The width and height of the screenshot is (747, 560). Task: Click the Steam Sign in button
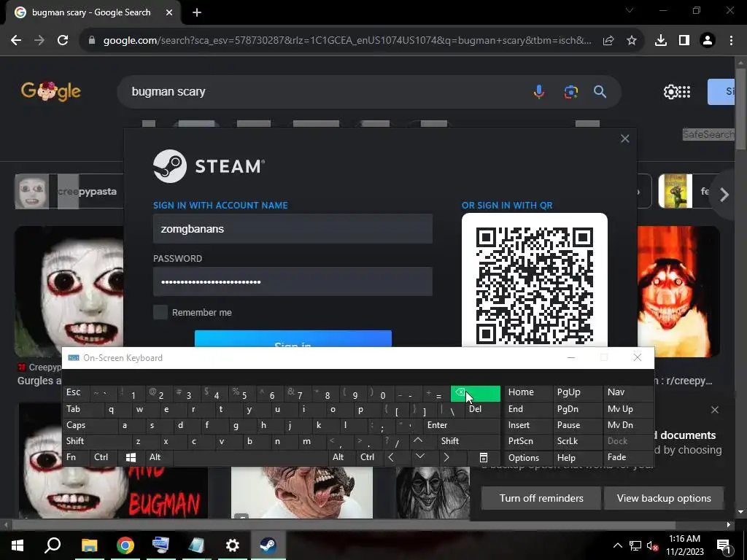pos(293,338)
